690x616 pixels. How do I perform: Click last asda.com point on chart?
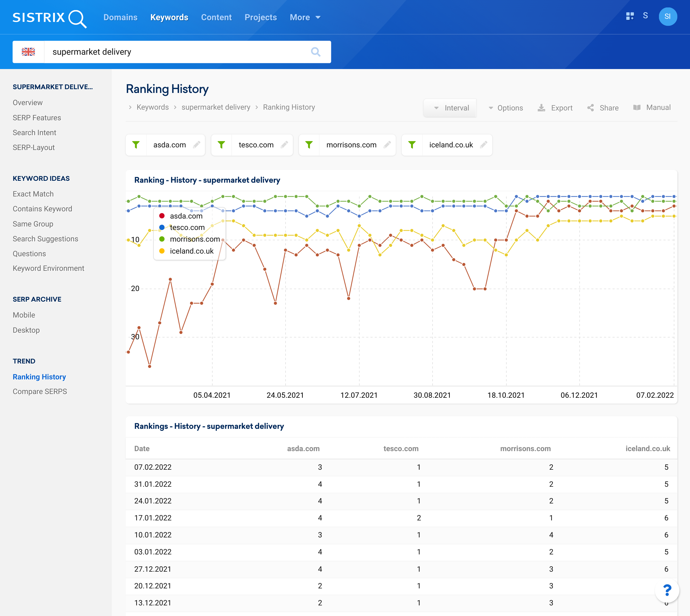coord(674,206)
